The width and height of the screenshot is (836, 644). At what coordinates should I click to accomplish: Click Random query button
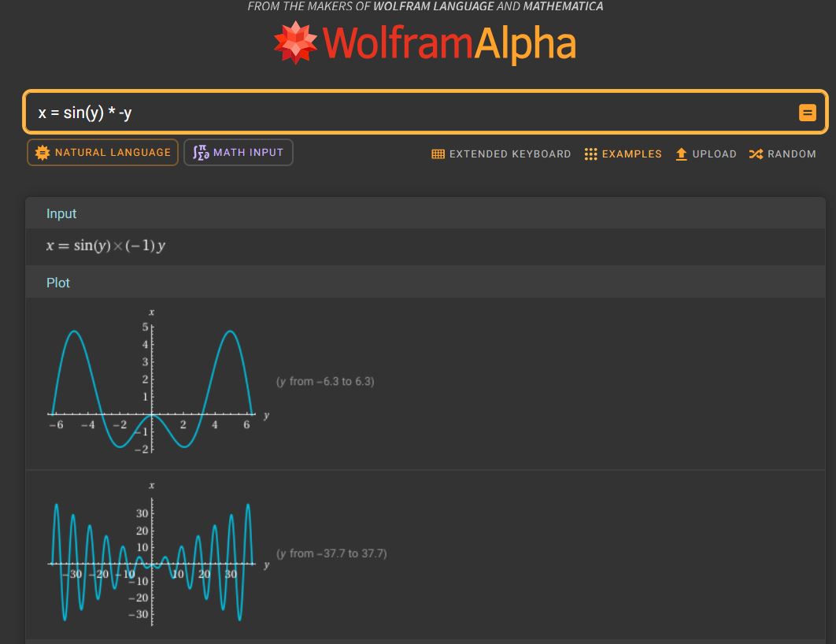point(782,154)
